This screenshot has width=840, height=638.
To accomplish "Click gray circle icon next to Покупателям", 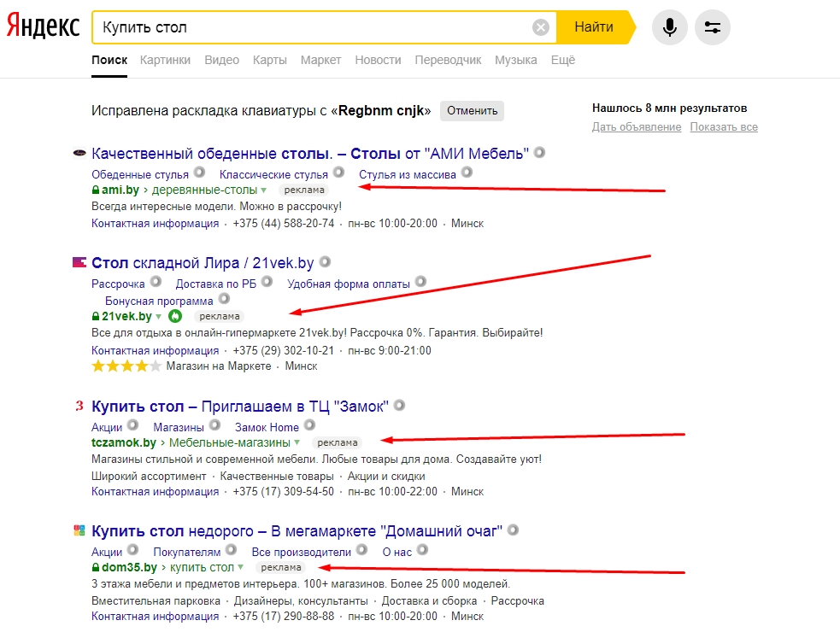I will pos(231,550).
